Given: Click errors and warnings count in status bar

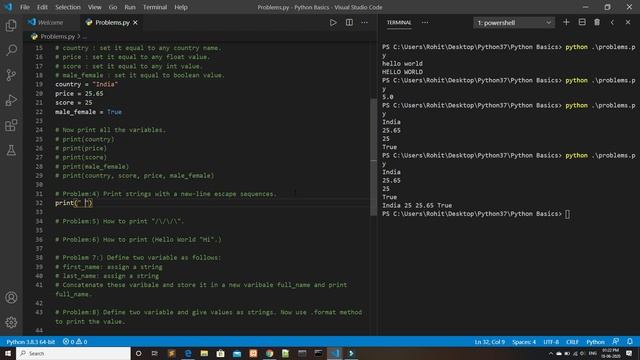Looking at the screenshot, I should [75, 342].
